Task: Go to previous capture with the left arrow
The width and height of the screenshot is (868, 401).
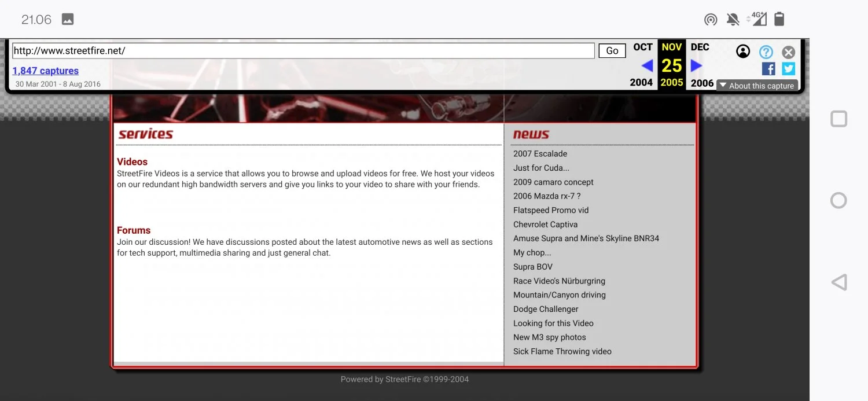Action: pos(648,65)
